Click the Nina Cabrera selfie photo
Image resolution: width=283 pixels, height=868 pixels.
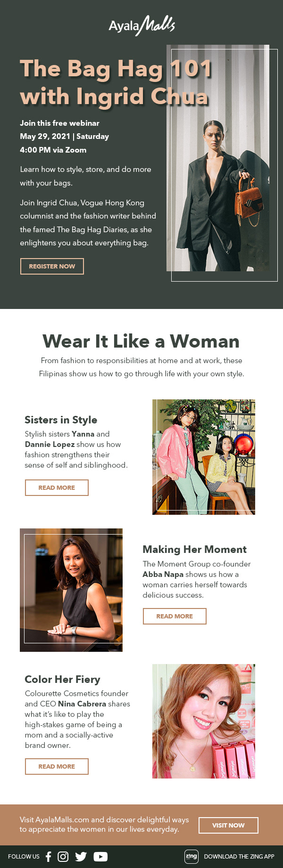[204, 721]
